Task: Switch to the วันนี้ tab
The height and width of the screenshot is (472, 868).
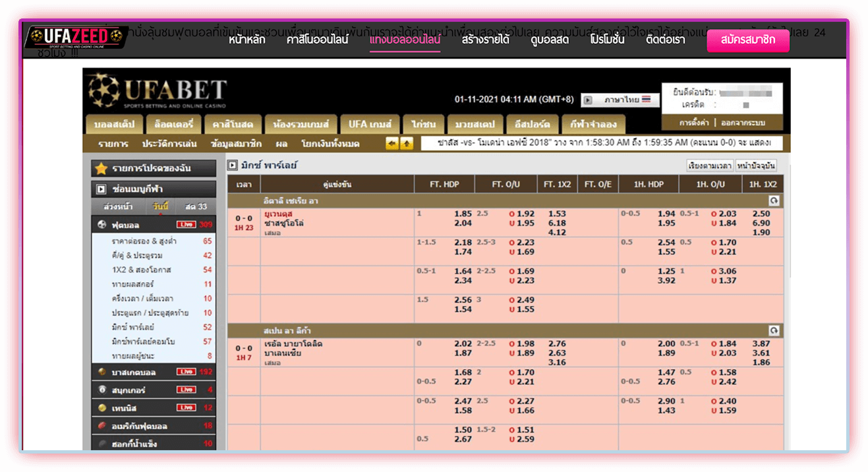Action: (160, 207)
